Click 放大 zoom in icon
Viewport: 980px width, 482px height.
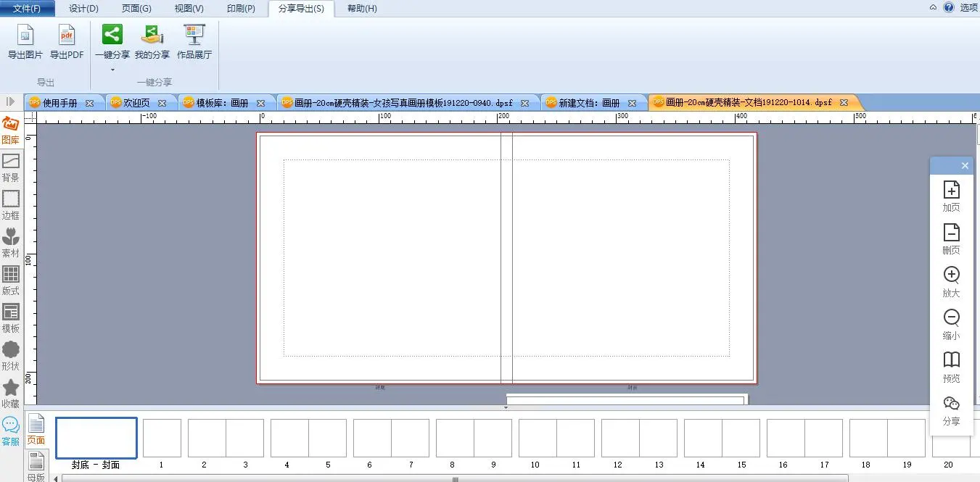point(951,275)
